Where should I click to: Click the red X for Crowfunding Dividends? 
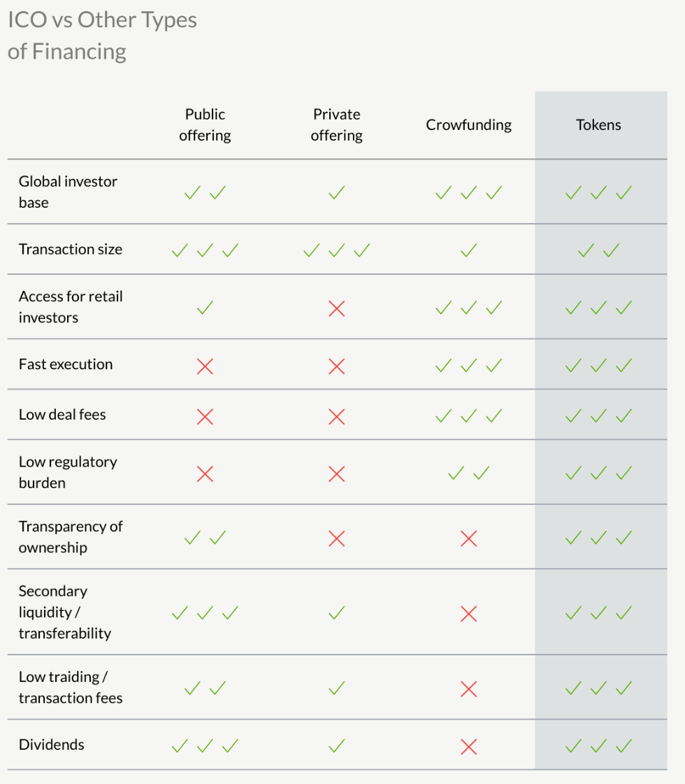[x=468, y=746]
